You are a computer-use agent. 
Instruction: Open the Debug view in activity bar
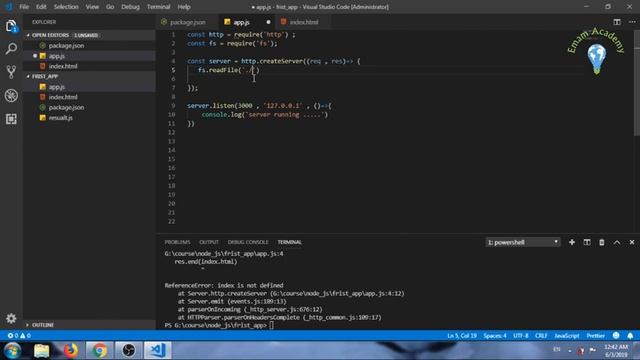(x=11, y=96)
